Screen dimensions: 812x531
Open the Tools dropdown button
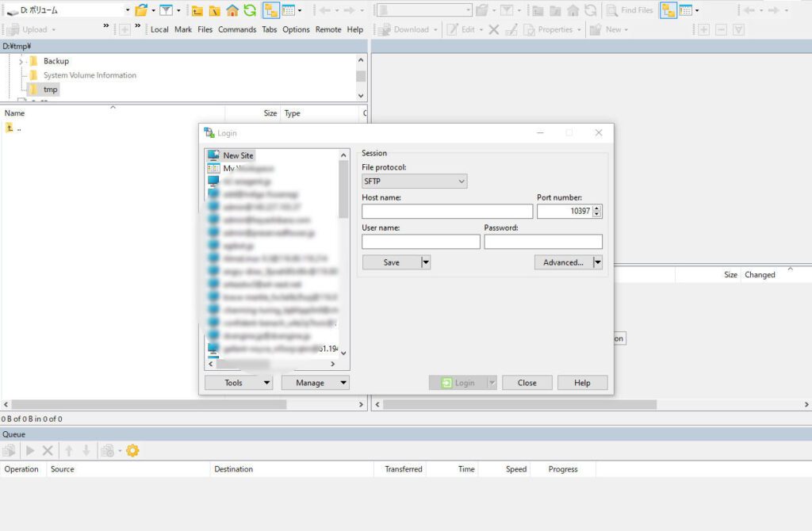[239, 383]
